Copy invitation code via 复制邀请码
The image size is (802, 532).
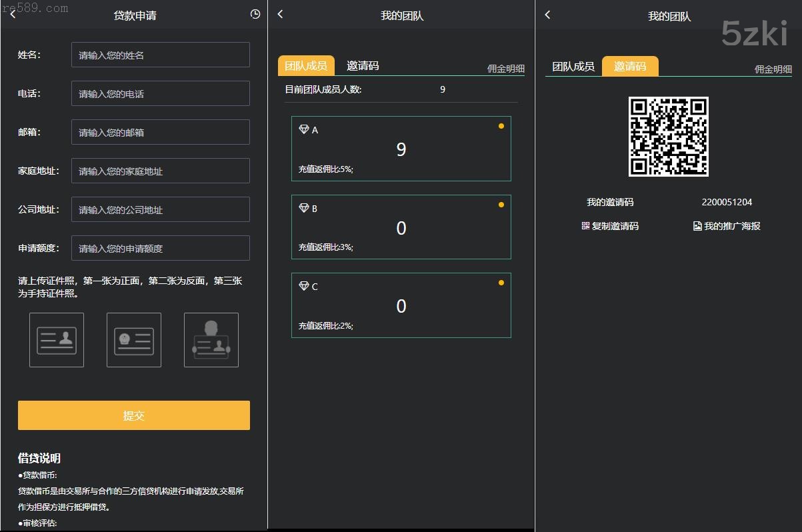610,226
